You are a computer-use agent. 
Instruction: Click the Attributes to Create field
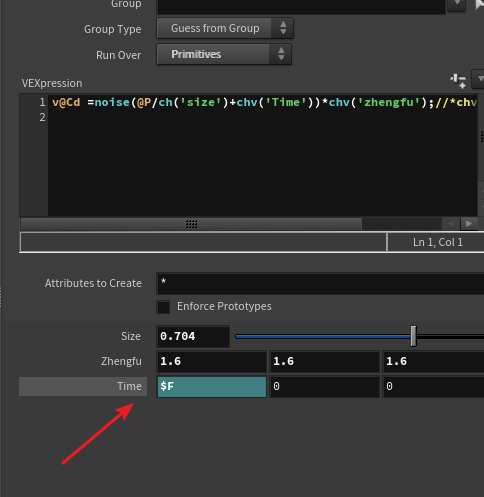pos(320,283)
